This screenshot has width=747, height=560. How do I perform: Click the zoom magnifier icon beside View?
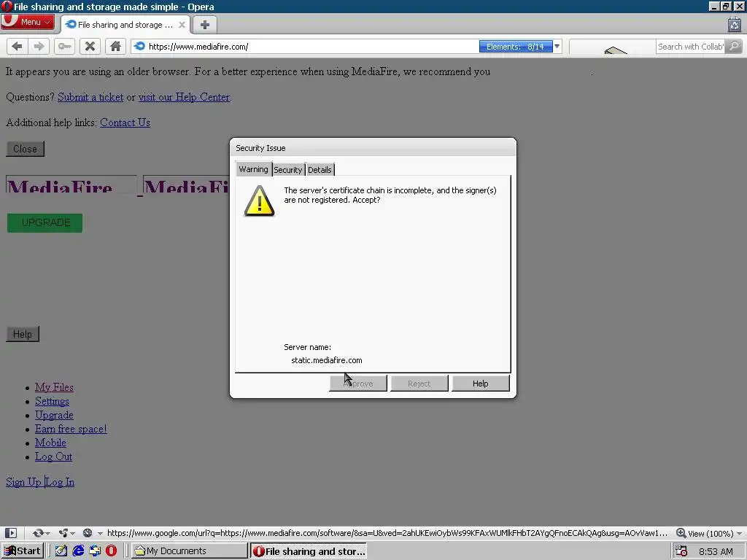[681, 533]
